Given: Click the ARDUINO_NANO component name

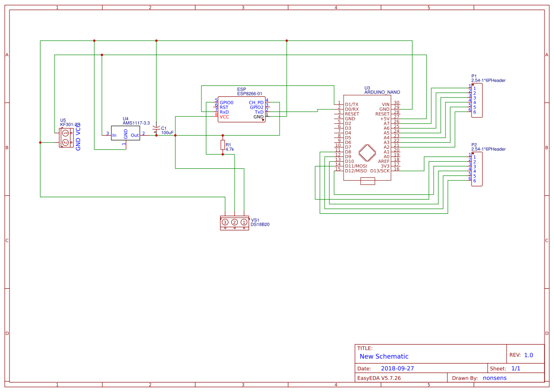Looking at the screenshot, I should point(382,92).
